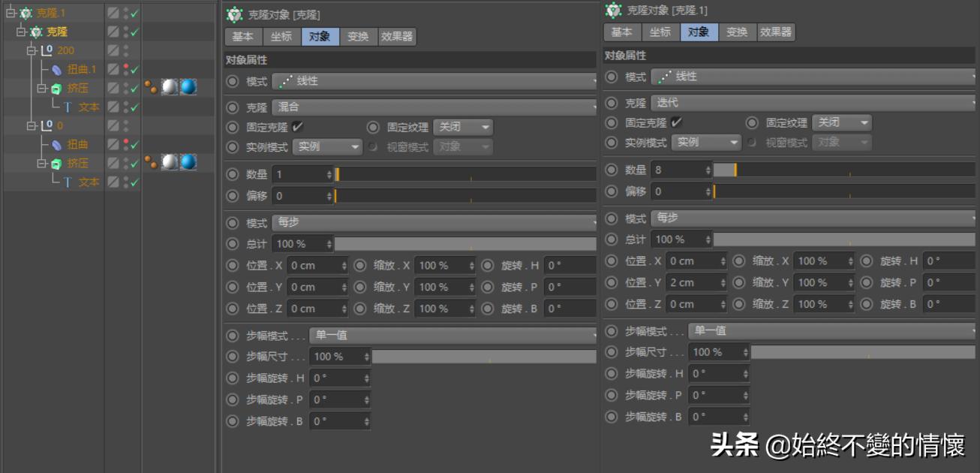Click the Cloner icon in 克隆对象 panel header
Image resolution: width=980 pixels, height=473 pixels.
(233, 14)
